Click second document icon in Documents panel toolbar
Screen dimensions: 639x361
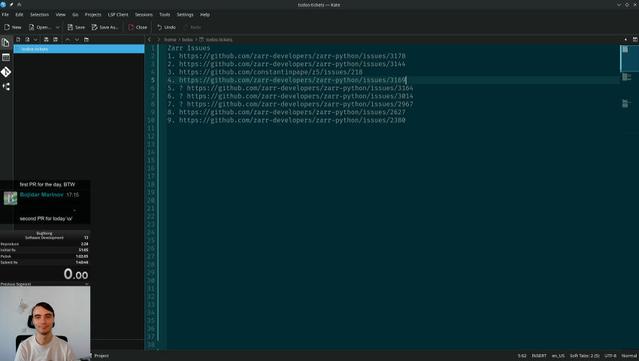coord(27,40)
